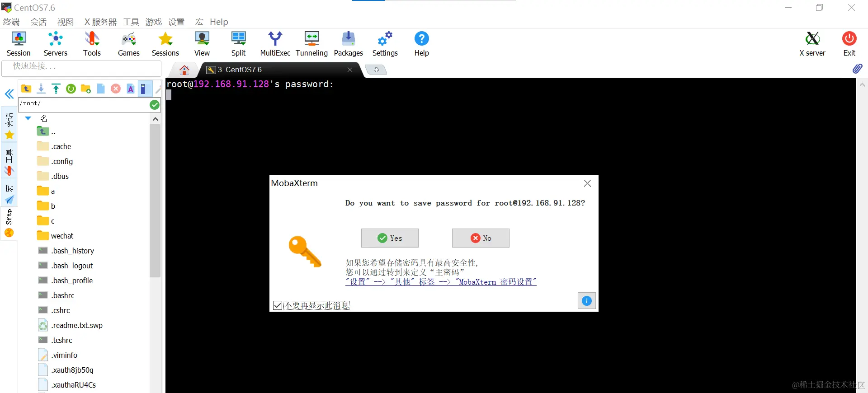Open the MobaXterm password settings link
This screenshot has width=868, height=393.
click(441, 282)
